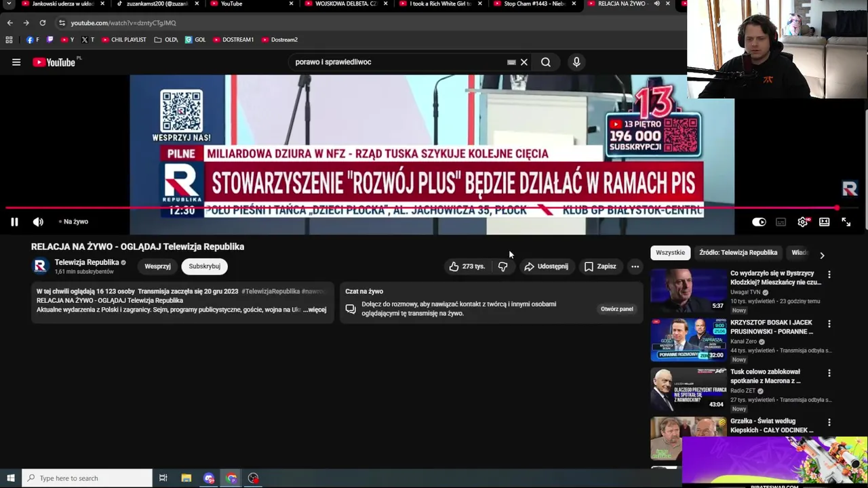The width and height of the screenshot is (868, 488).
Task: Open the on-screen keyboard in search box
Action: pyautogui.click(x=511, y=62)
